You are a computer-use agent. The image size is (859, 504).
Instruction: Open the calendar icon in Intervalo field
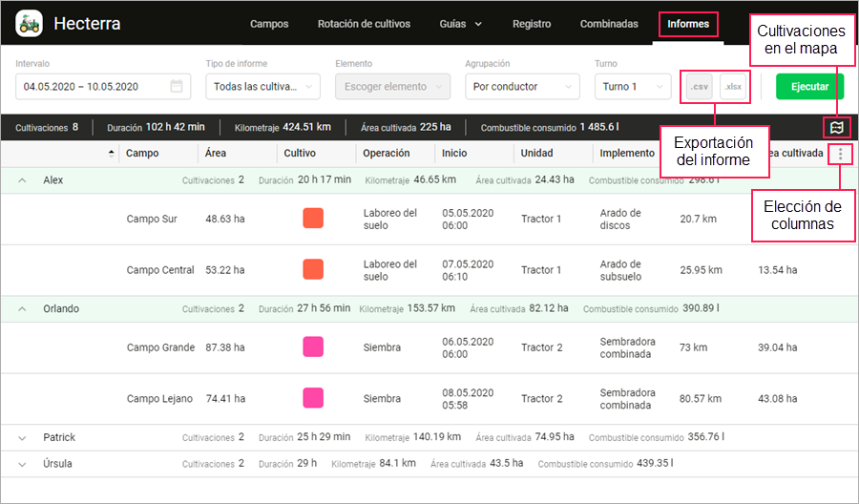[x=176, y=86]
